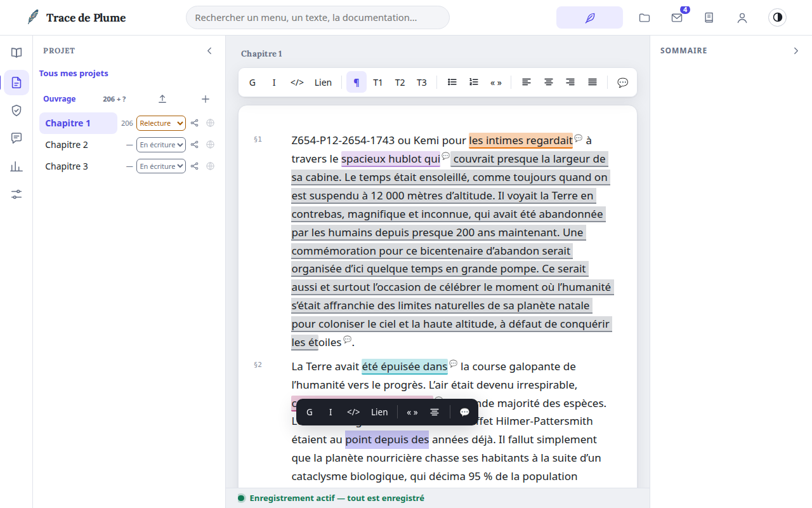Click the orange highlight "les intimes regardait"

521,140
